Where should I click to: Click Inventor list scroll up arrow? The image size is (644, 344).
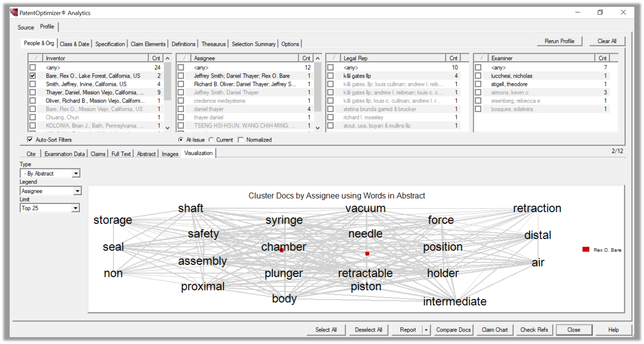168,58
